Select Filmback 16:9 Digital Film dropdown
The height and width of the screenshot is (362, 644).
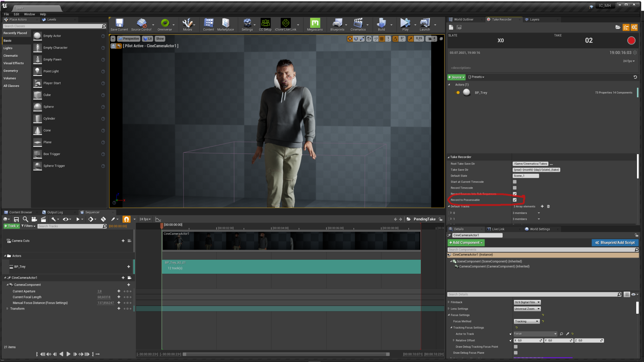click(526, 302)
